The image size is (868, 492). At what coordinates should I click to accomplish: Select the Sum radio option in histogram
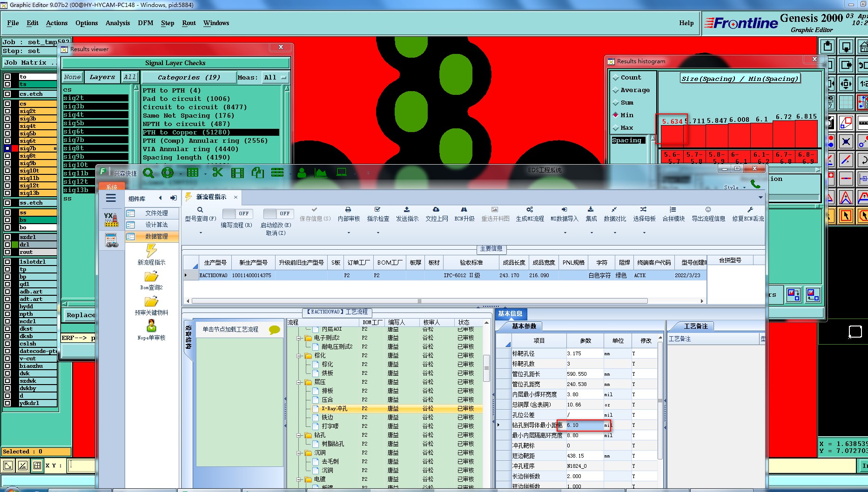point(615,103)
